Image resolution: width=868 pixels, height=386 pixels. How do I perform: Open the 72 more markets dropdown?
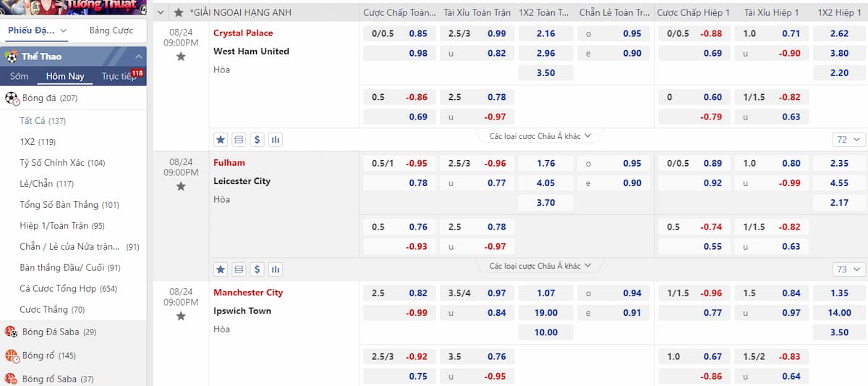pyautogui.click(x=849, y=140)
